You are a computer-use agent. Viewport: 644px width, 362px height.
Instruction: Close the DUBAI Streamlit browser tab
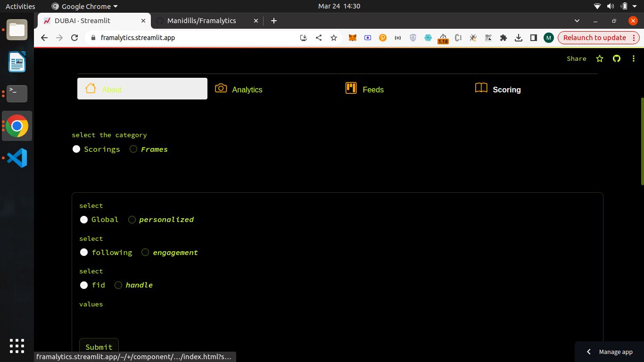pos(143,21)
